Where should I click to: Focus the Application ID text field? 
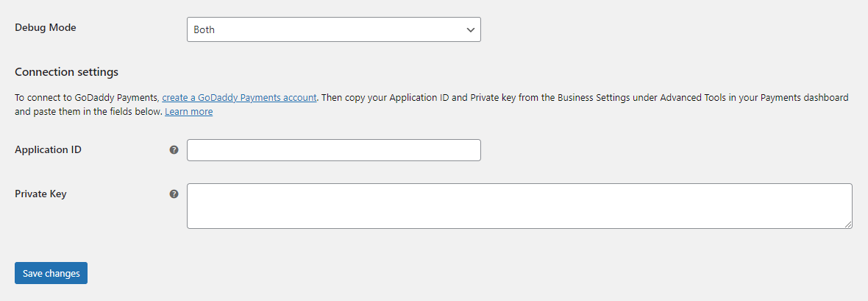coord(333,150)
